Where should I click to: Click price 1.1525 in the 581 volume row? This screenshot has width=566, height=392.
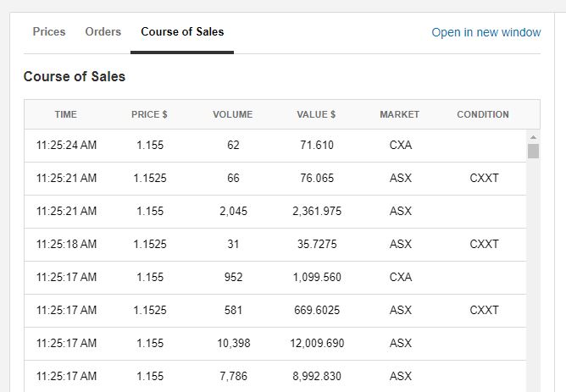150,310
